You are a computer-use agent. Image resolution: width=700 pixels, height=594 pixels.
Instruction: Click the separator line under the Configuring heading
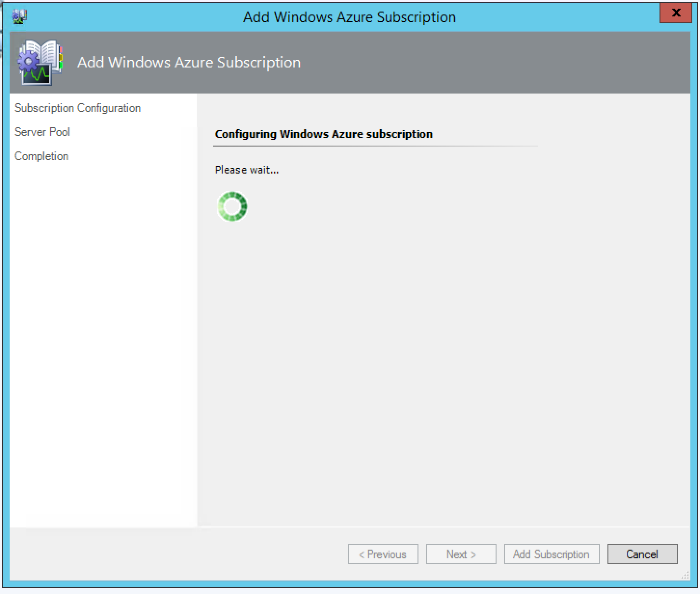coord(376,146)
